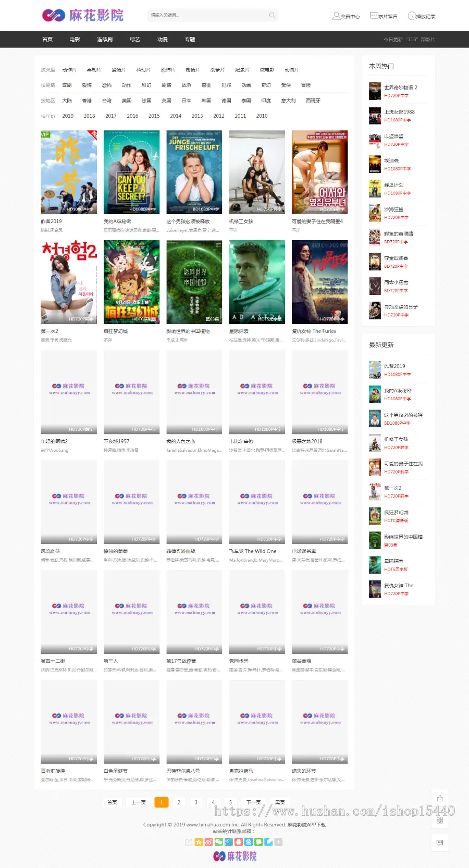
Task: Select the highlighted page 1 button
Action: click(162, 802)
